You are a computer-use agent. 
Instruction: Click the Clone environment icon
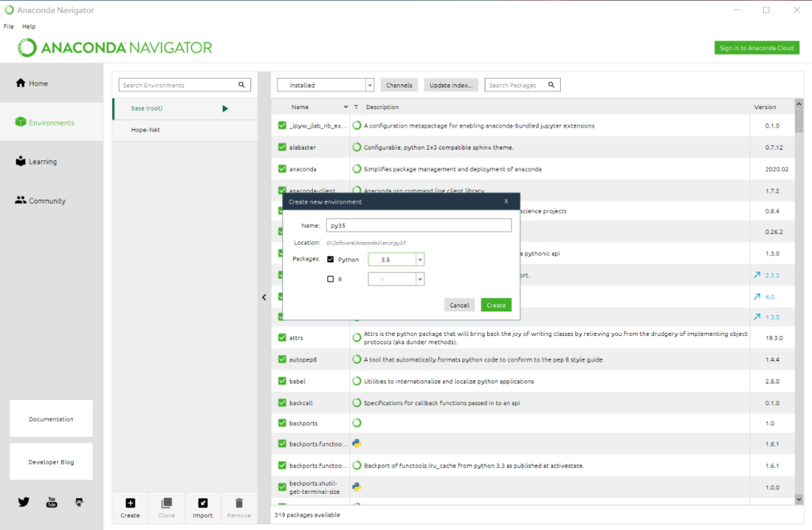tap(166, 503)
